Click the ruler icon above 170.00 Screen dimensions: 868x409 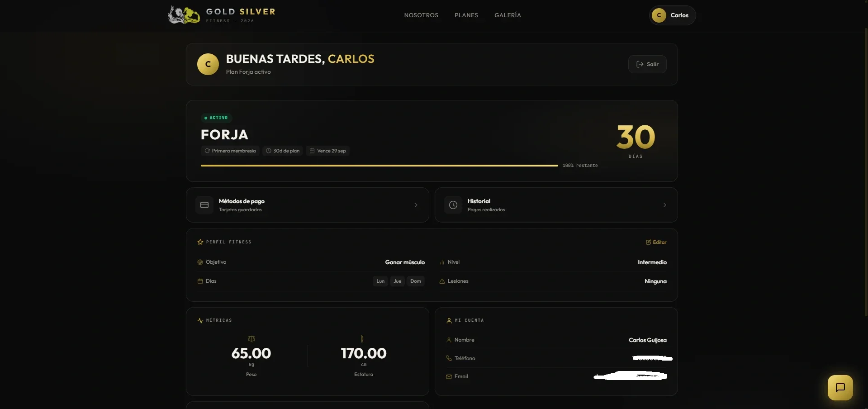[362, 339]
